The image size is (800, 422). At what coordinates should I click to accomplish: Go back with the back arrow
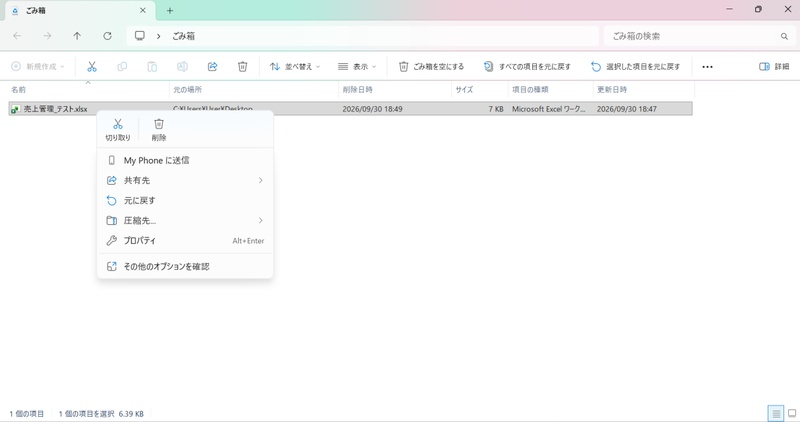[17, 36]
